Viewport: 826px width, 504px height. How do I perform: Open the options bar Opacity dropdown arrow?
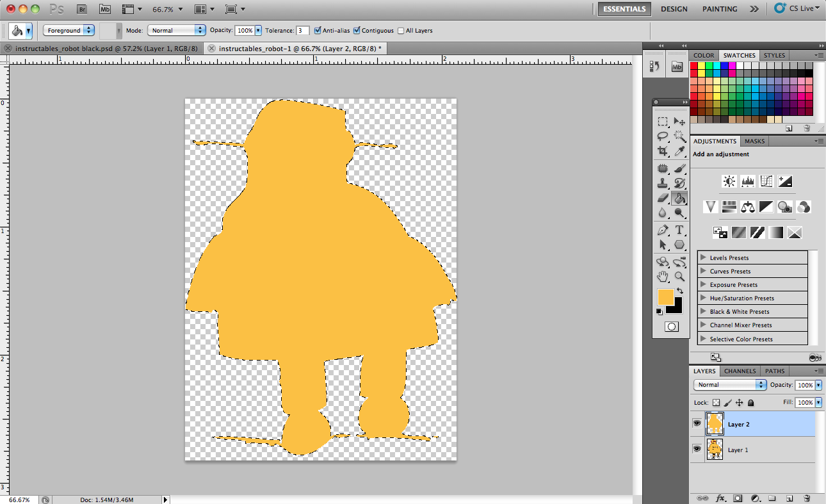[258, 30]
